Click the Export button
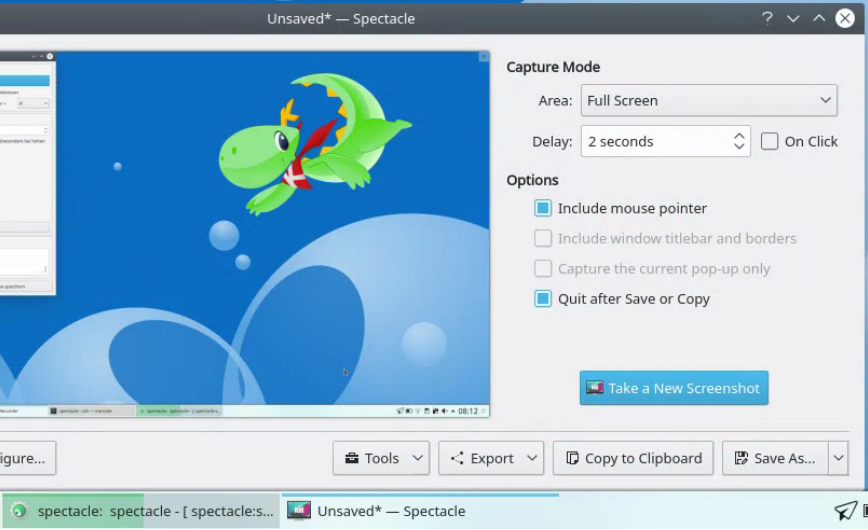868x530 pixels. click(491, 458)
